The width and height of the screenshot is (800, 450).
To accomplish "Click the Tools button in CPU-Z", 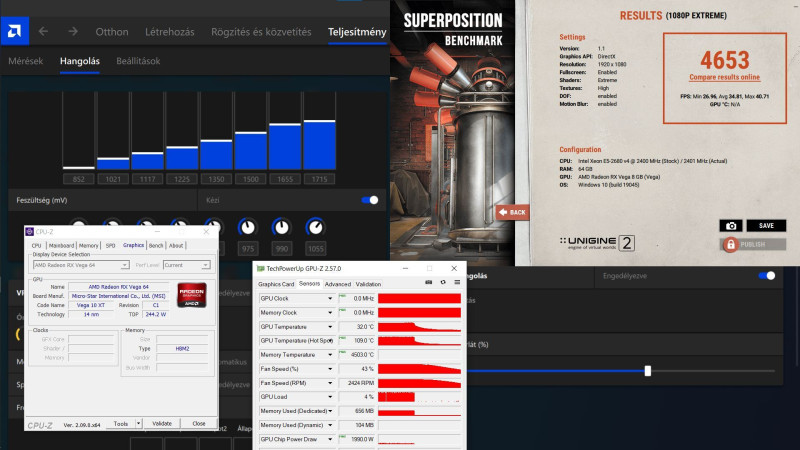I will coord(121,423).
